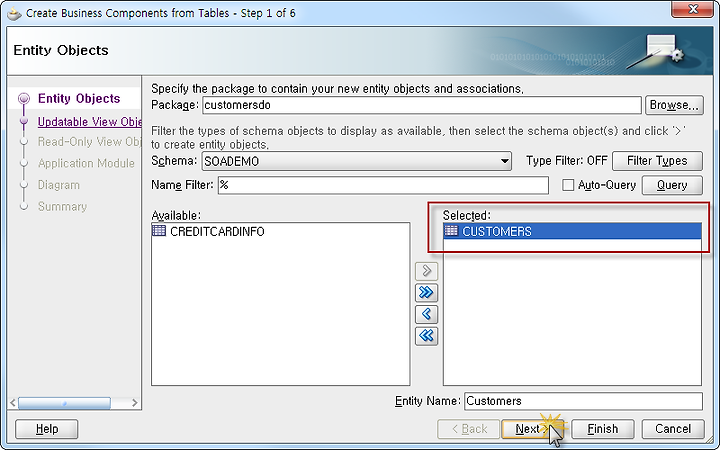Open the Filter Types button
This screenshot has height=450, width=720.
point(657,161)
